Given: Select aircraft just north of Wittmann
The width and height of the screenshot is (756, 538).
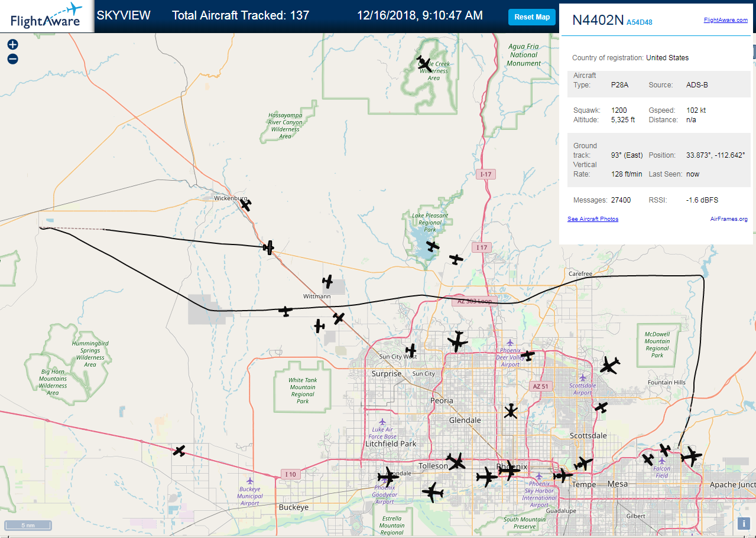Looking at the screenshot, I should (327, 281).
